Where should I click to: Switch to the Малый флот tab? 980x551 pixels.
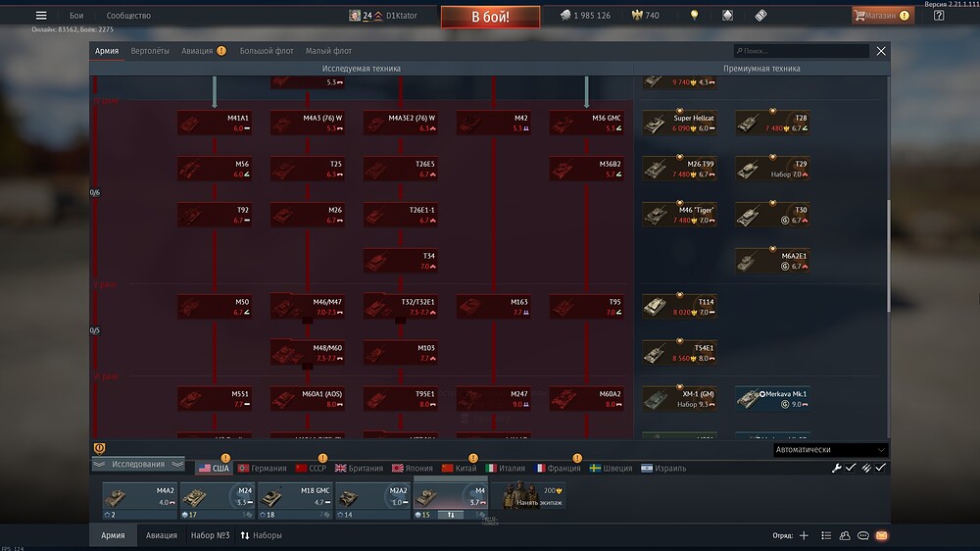coord(328,51)
